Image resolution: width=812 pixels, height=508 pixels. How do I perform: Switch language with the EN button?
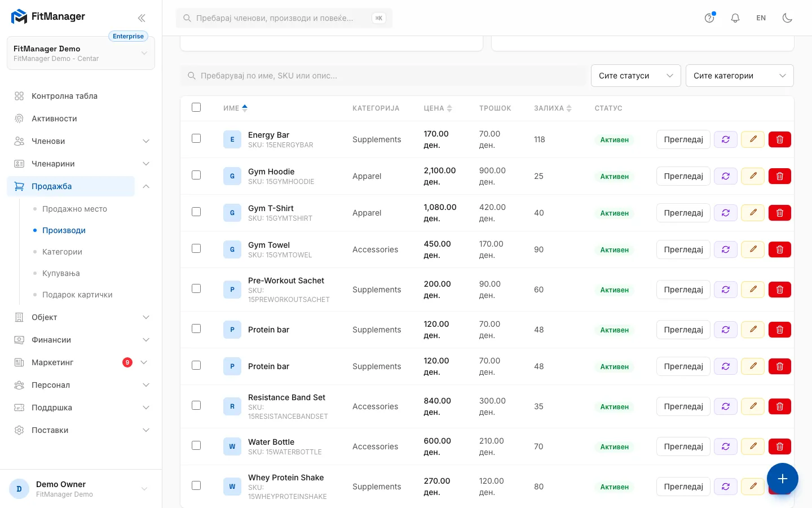(x=761, y=18)
